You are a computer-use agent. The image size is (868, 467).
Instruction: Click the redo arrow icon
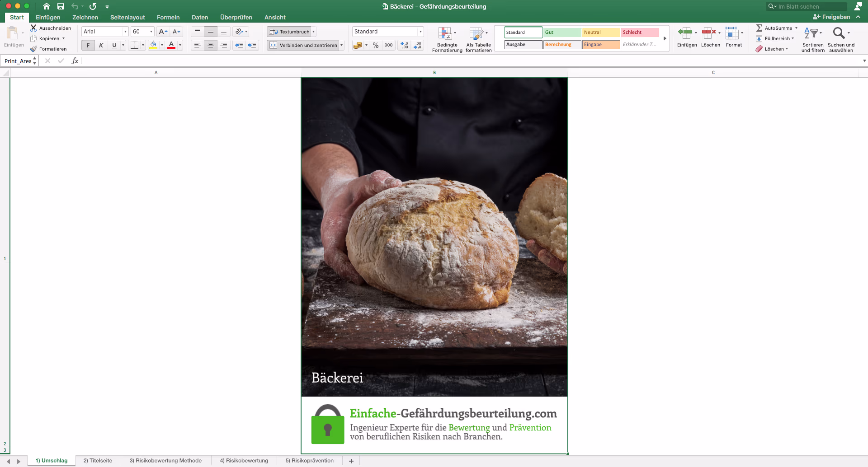93,6
